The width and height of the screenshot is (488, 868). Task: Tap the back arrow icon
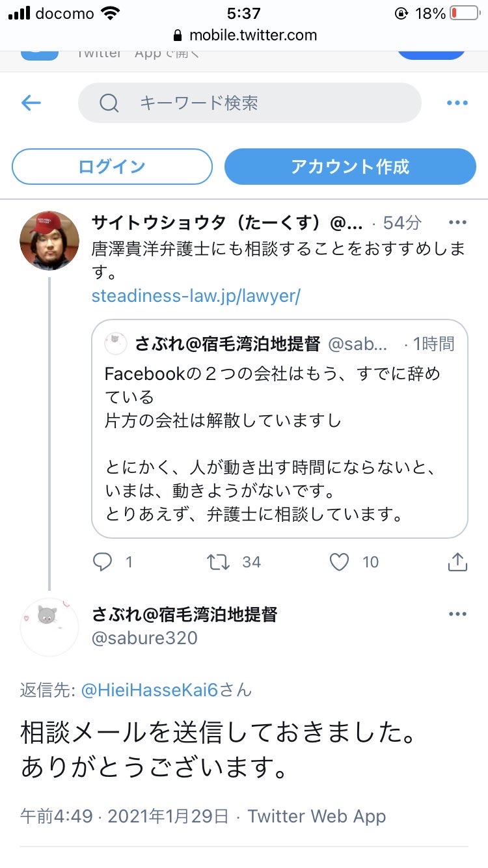coord(31,103)
